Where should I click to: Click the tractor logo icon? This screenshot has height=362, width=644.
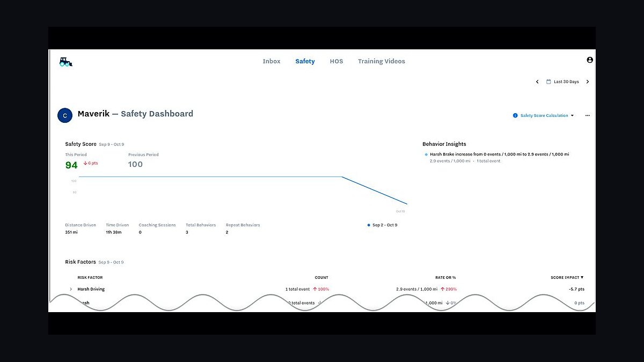(65, 62)
